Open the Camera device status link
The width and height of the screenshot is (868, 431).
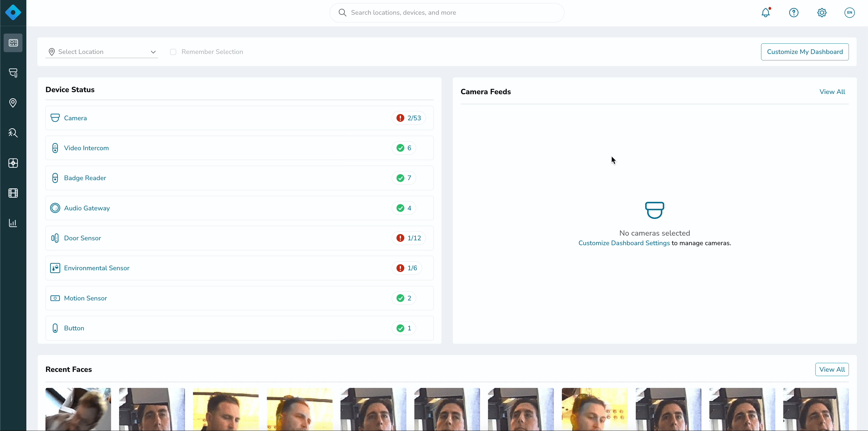[x=75, y=118]
